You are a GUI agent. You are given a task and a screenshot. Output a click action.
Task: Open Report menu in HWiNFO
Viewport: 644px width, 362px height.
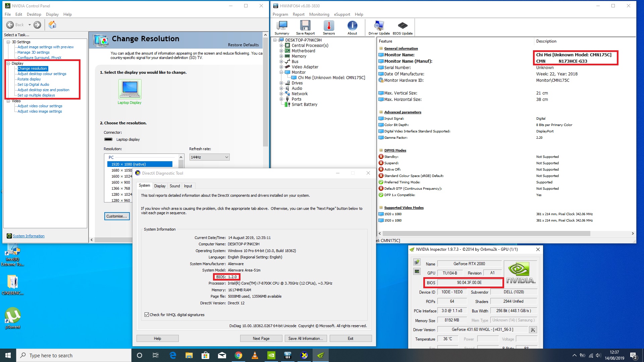coord(299,14)
